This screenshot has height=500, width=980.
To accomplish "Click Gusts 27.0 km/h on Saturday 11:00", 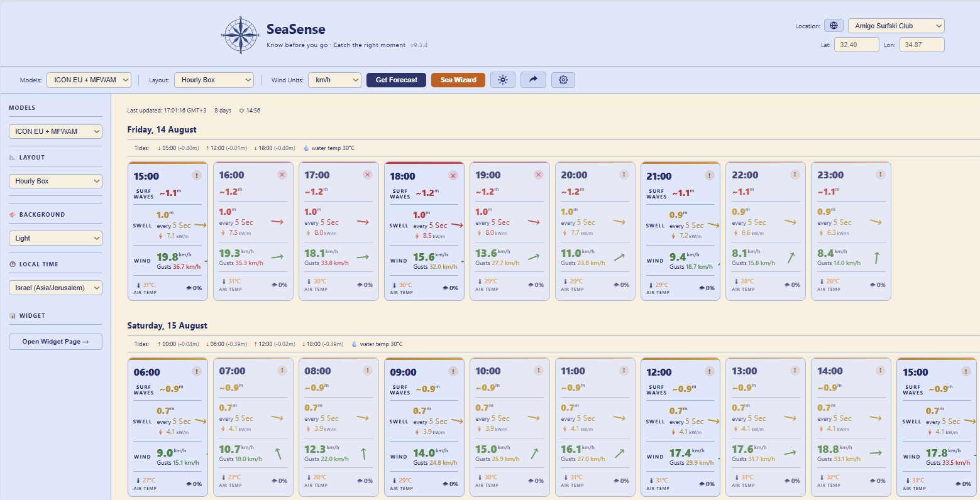I will click(x=583, y=459).
